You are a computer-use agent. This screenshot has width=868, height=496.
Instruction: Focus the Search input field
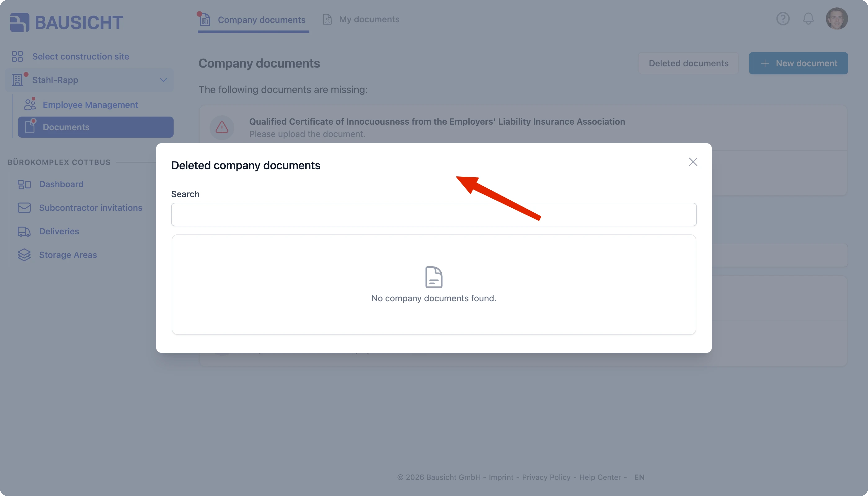[434, 215]
